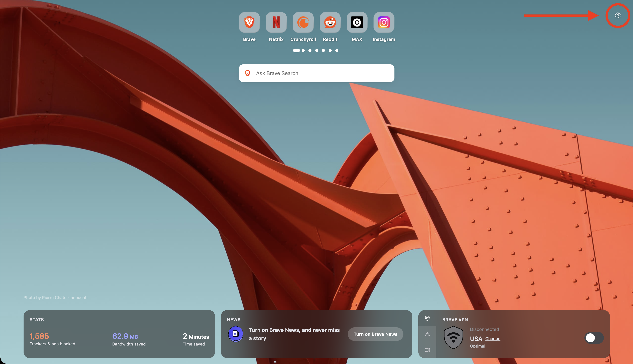Select the last shortcuts carousel dot
Viewport: 633px width, 364px height.
click(x=337, y=50)
